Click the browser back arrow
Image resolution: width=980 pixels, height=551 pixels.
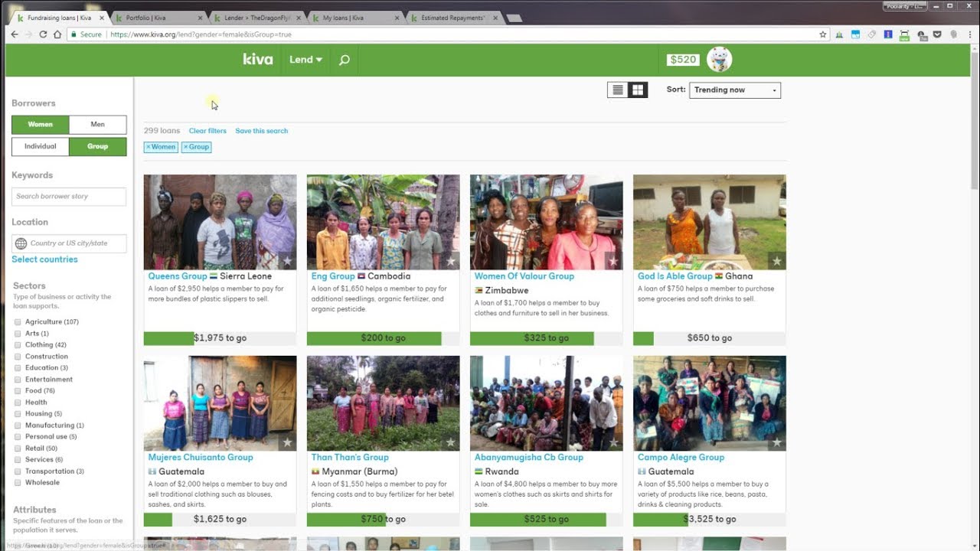[x=15, y=34]
